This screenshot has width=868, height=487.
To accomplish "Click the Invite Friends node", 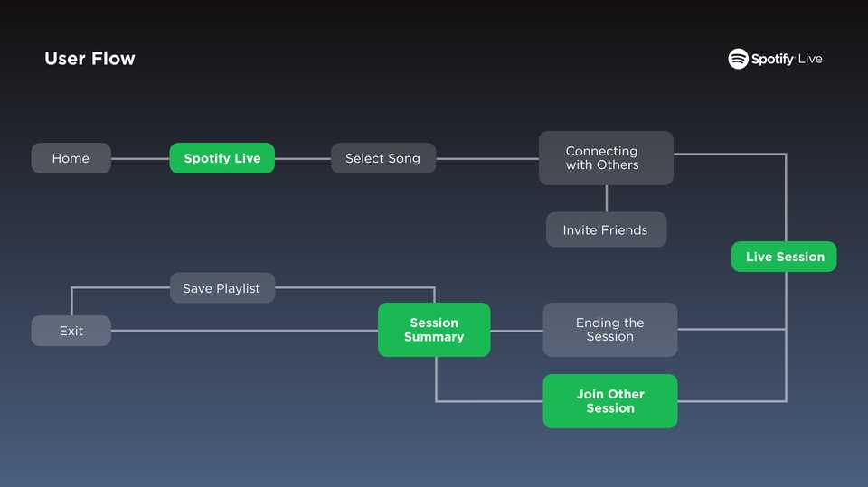I will click(606, 229).
